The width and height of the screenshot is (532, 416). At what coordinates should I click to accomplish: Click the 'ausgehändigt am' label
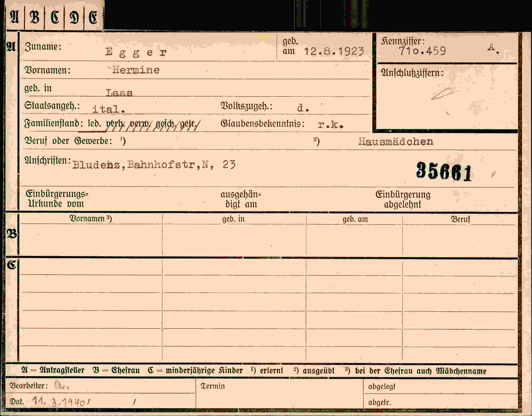241,199
